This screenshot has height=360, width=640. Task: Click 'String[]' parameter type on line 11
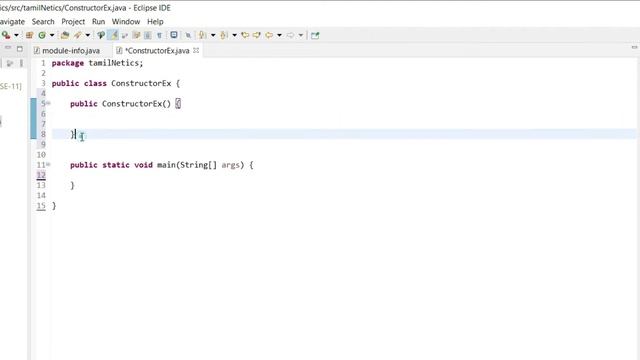tap(198, 165)
